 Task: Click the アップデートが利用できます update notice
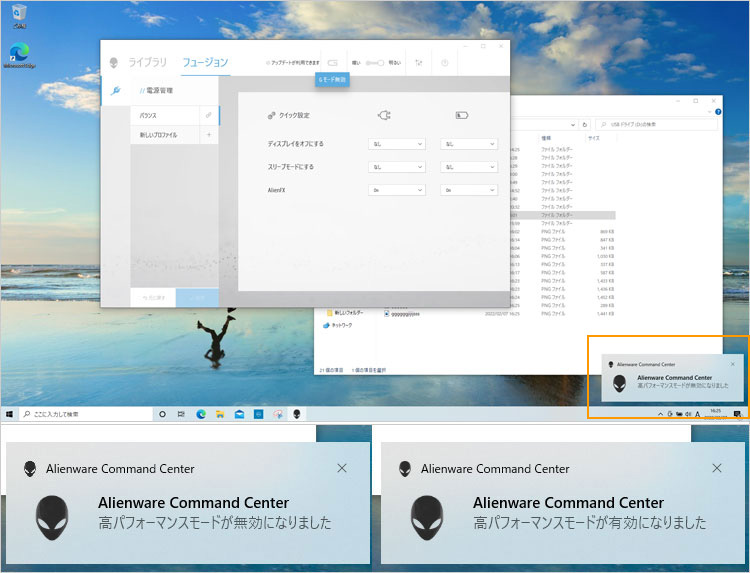click(294, 63)
